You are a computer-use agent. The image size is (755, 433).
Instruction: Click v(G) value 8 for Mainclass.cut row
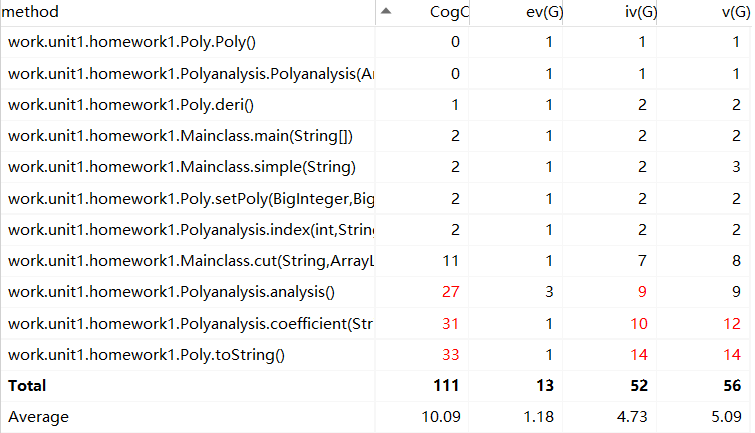[736, 261]
